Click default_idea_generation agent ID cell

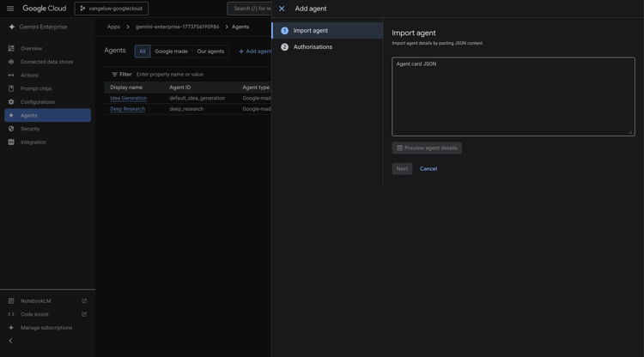pyautogui.click(x=197, y=98)
